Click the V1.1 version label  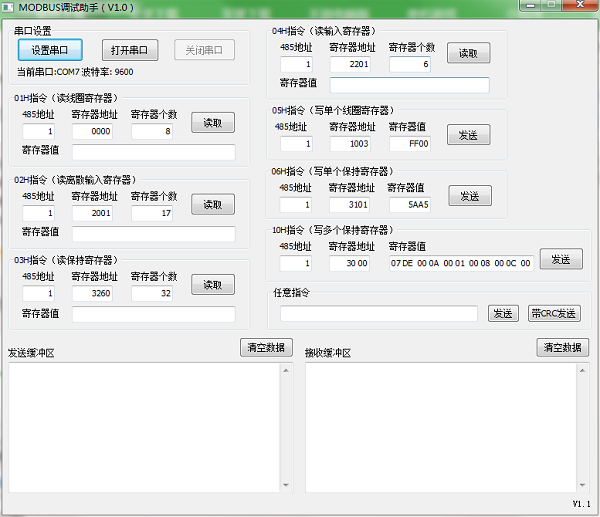(581, 504)
